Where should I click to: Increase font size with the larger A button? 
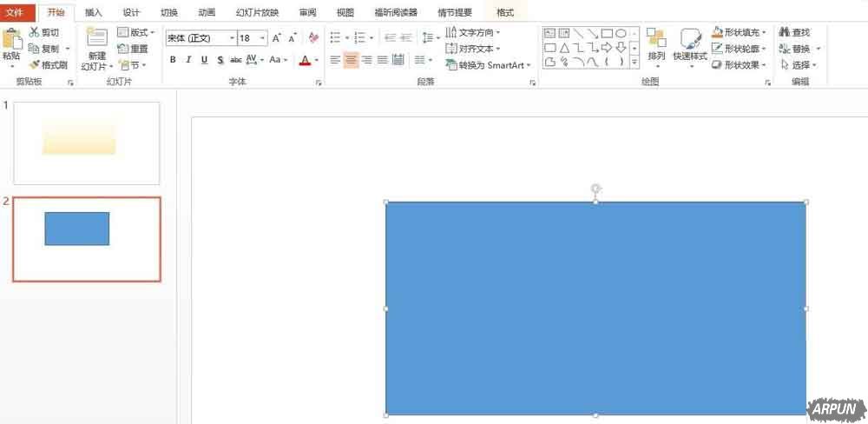(x=277, y=38)
